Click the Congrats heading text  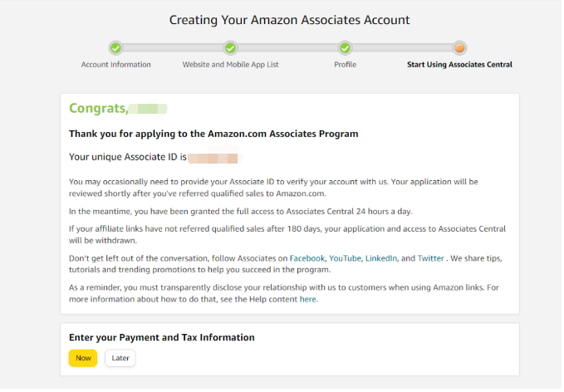pyautogui.click(x=98, y=109)
